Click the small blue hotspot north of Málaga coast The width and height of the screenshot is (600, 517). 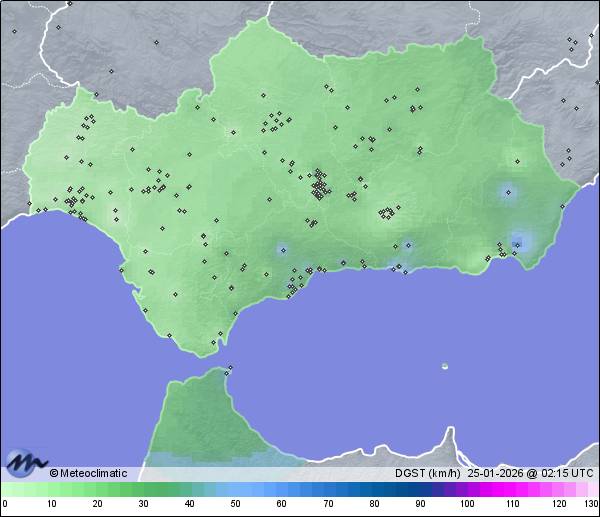(283, 250)
